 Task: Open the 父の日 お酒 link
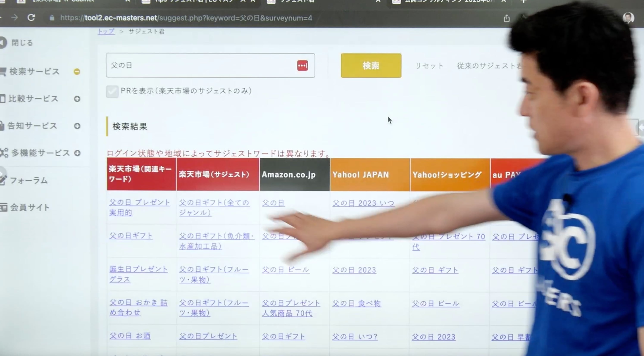pos(130,336)
